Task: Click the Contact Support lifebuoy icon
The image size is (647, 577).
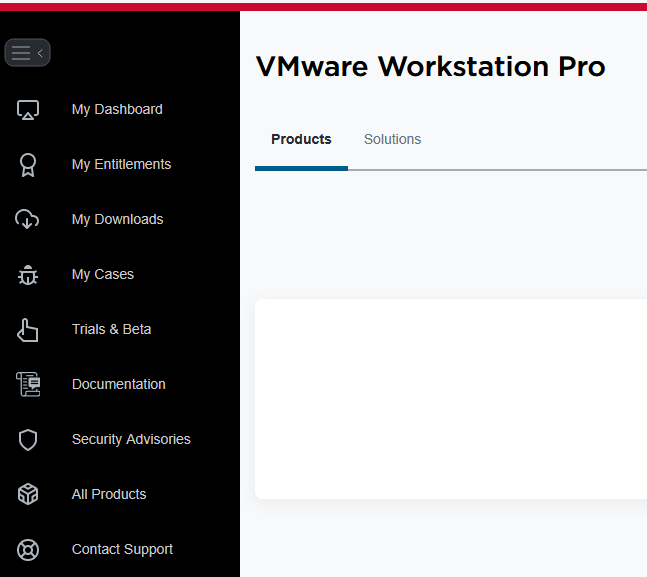Action: [28, 550]
